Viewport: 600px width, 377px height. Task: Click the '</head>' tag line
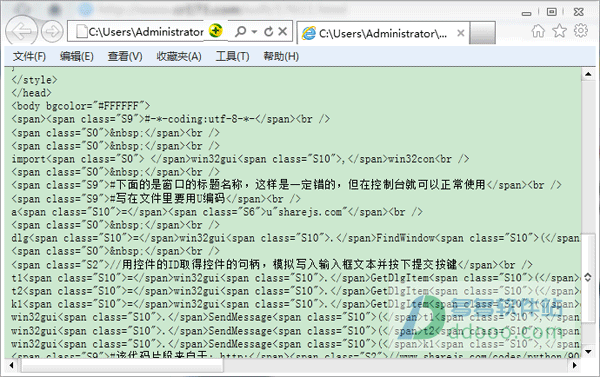tap(31, 93)
